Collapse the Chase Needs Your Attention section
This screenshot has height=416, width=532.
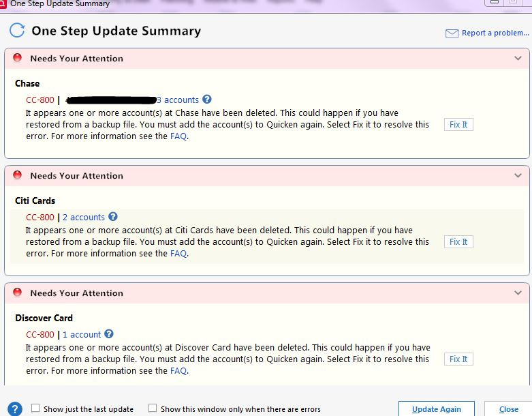point(518,58)
